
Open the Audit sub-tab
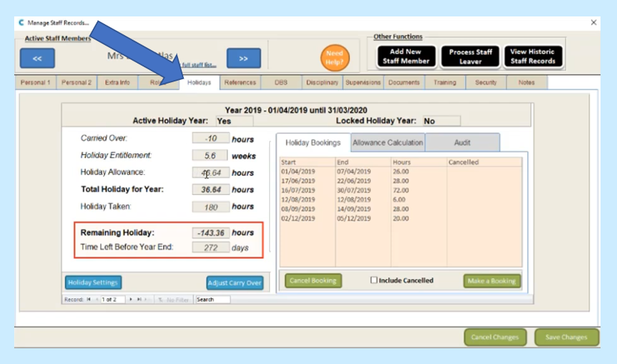point(462,143)
